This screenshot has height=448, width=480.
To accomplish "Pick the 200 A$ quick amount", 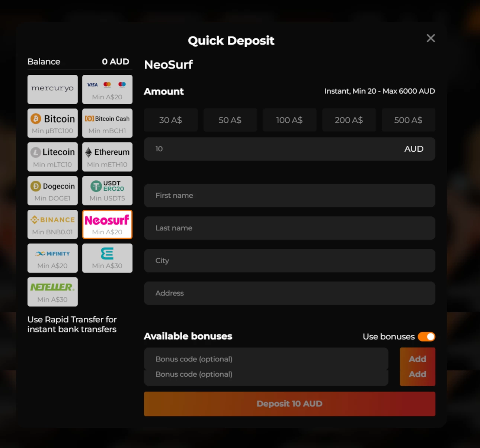I will [x=349, y=120].
